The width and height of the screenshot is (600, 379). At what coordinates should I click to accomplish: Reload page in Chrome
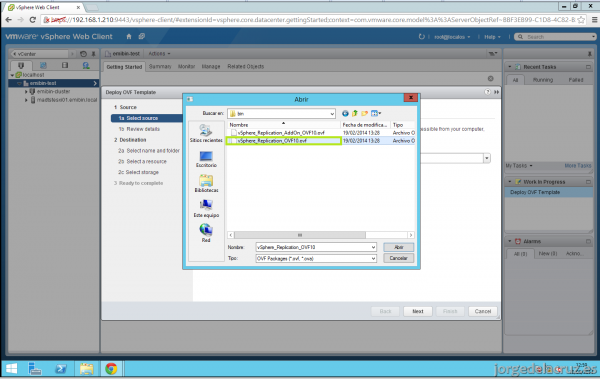pyautogui.click(x=33, y=20)
